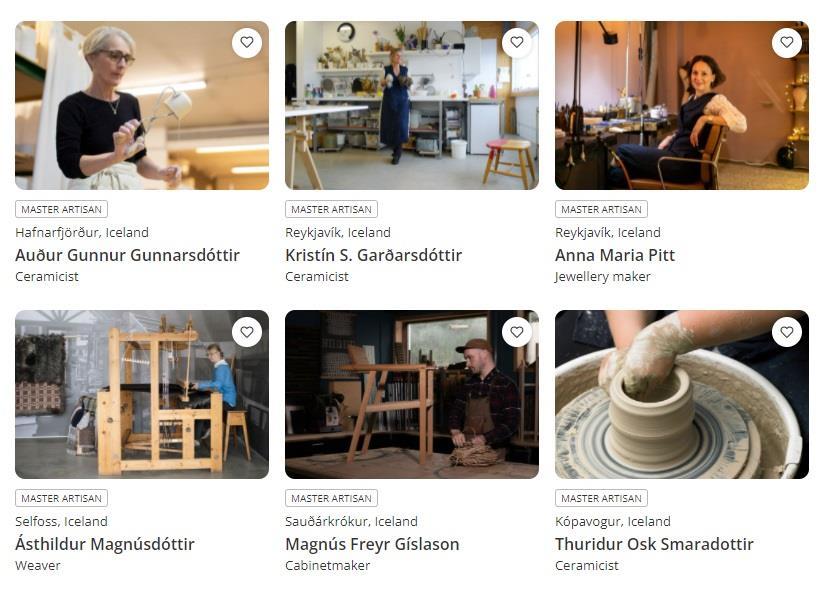Click Master Artisan badge above Hafnarfjörður

[62, 209]
